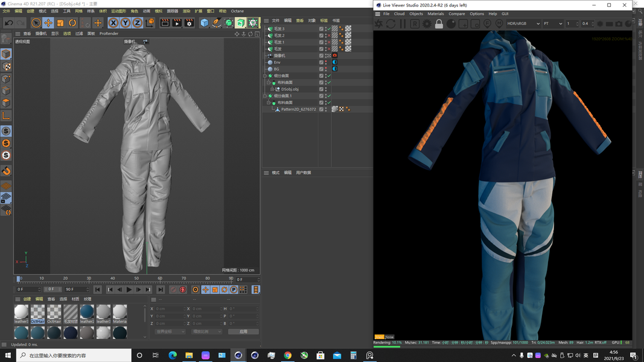Open Materials menu in Live Viewer
Viewport: 644px width, 362px height.
[435, 14]
